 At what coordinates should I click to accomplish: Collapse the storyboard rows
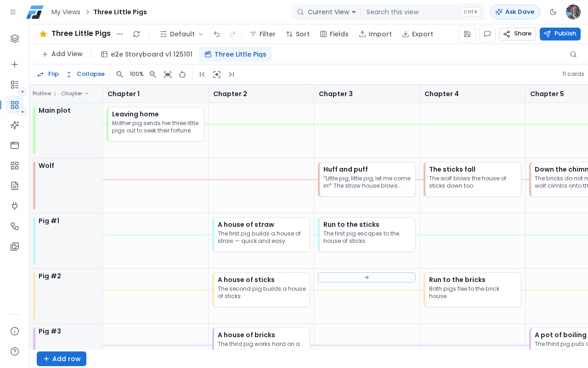[85, 74]
